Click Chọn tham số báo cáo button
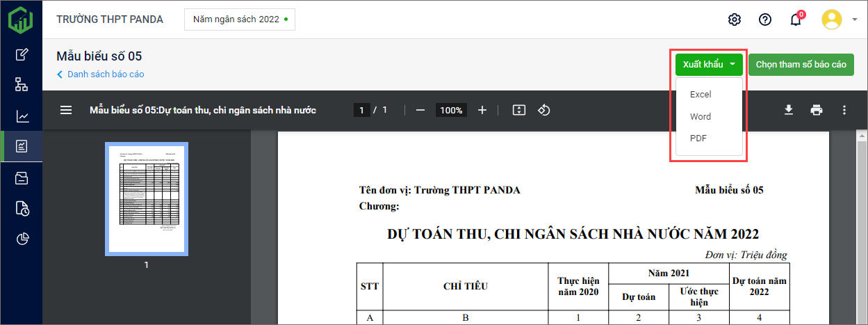The width and height of the screenshot is (868, 325). tap(801, 65)
